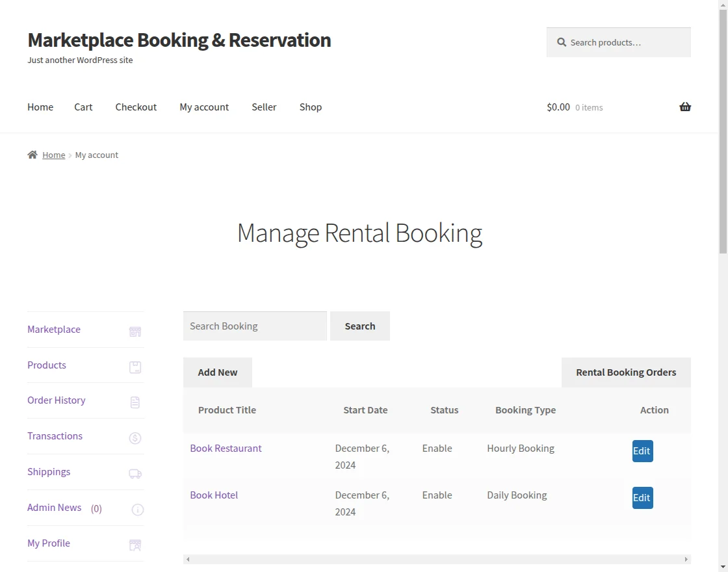The width and height of the screenshot is (728, 572).
Task: Click the horizontal scrollbar right arrow
Action: (686, 559)
